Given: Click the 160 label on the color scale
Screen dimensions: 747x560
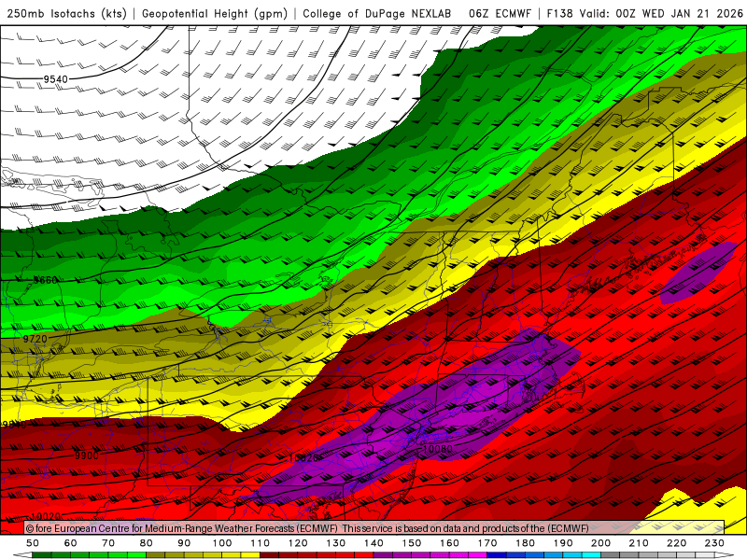Looking at the screenshot, I should [x=449, y=543].
